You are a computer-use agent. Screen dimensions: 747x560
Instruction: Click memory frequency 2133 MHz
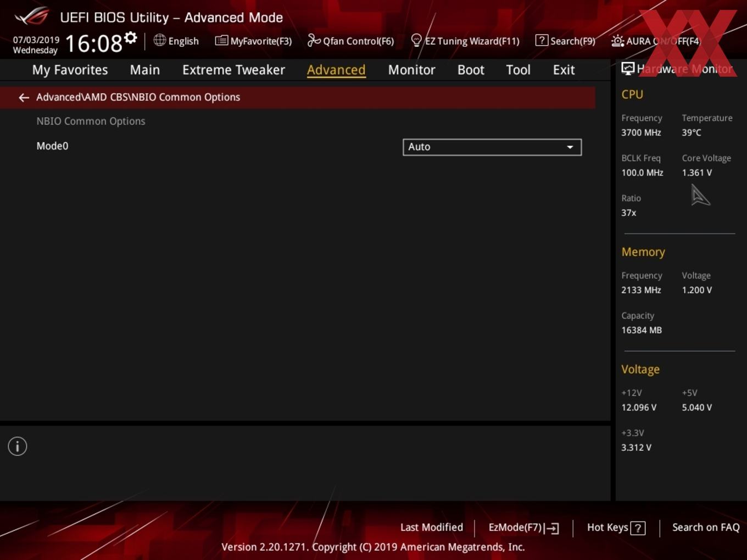click(x=641, y=290)
